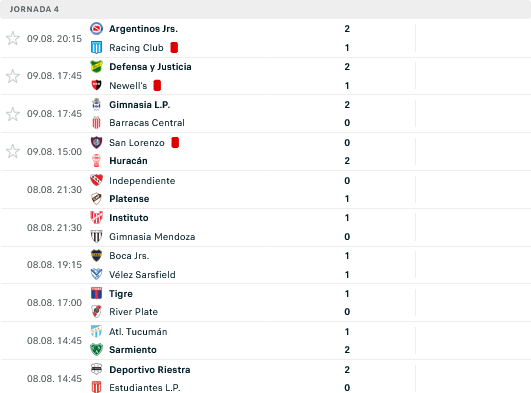Viewport: 531px width, 393px height.
Task: Open the Deportivo Riestra team link
Action: click(150, 370)
